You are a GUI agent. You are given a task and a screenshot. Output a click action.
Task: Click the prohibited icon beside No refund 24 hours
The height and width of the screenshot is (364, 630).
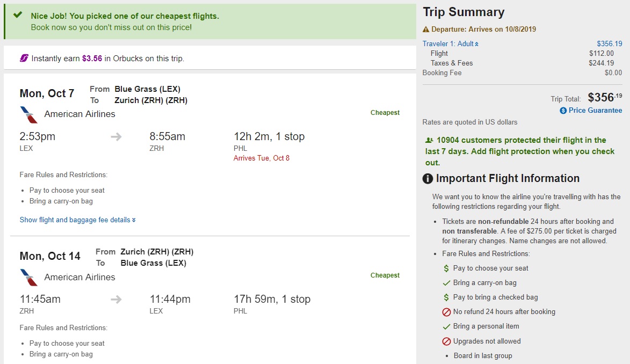coord(446,312)
